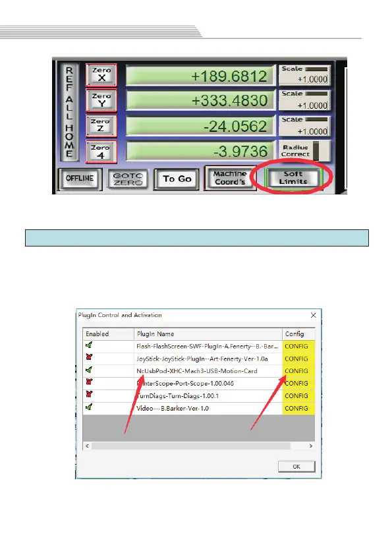Open CONFIG for Video B.Barker plugin
Viewport: 392px width, 553px height.
click(x=298, y=408)
